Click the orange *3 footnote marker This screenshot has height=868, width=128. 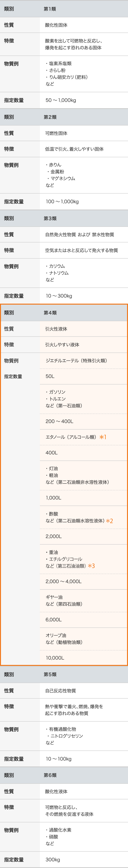(x=91, y=566)
